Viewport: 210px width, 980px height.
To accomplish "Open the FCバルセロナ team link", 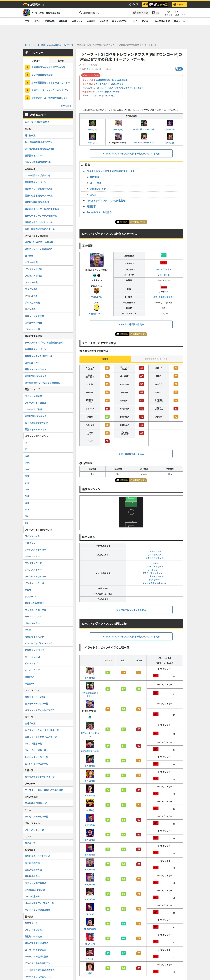I will coord(96,297).
